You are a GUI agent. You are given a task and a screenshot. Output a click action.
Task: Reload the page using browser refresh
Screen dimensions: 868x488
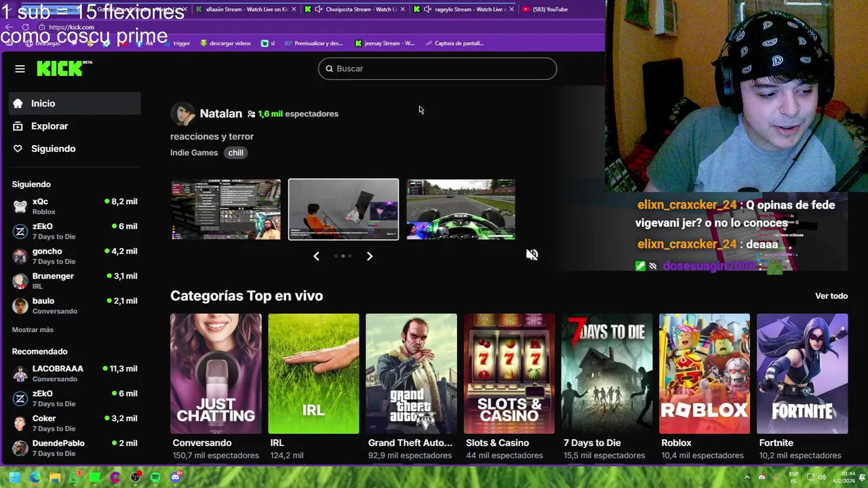tap(26, 27)
